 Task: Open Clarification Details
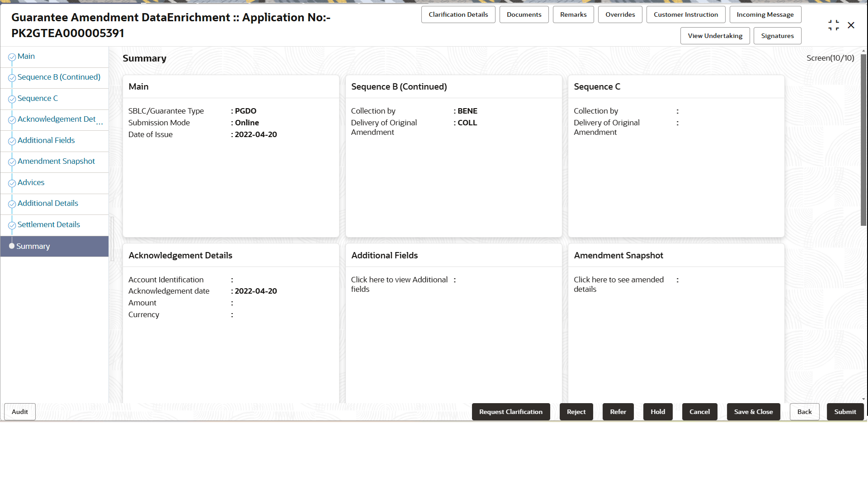coord(458,14)
